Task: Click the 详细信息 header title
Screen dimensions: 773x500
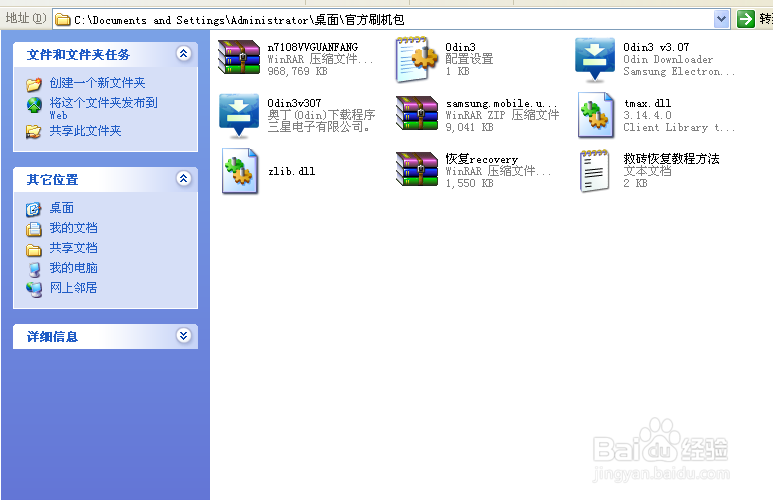Action: tap(52, 337)
